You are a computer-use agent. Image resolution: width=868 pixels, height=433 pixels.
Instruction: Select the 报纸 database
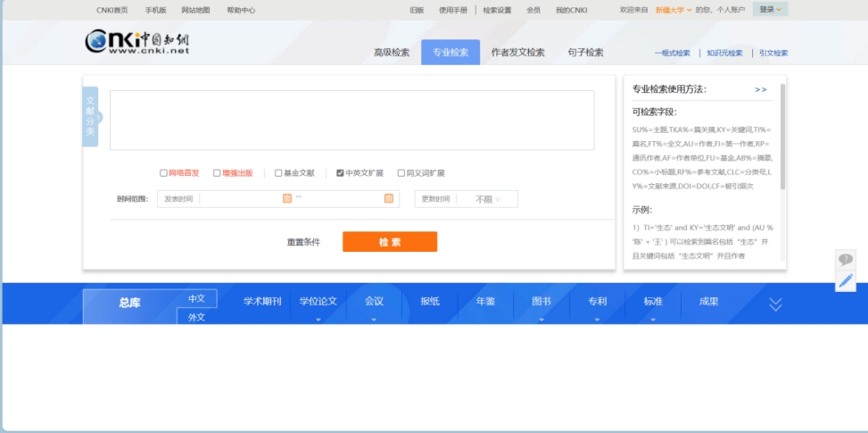pyautogui.click(x=430, y=302)
